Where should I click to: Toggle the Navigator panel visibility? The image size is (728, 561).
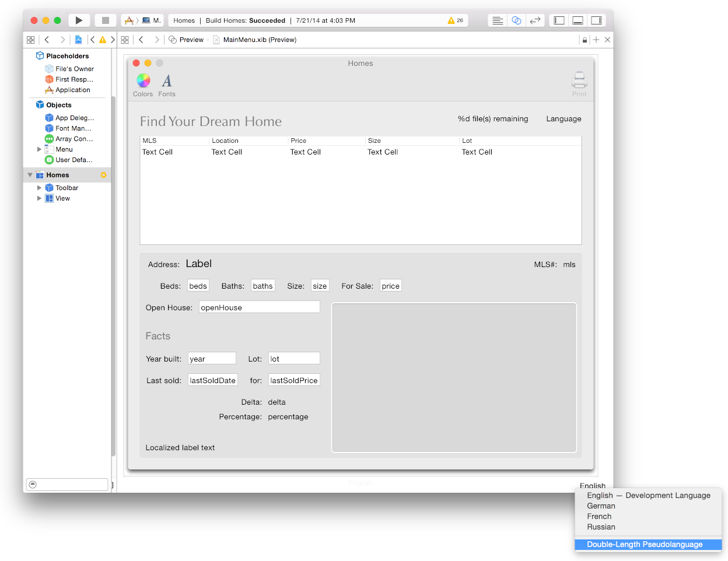point(559,20)
